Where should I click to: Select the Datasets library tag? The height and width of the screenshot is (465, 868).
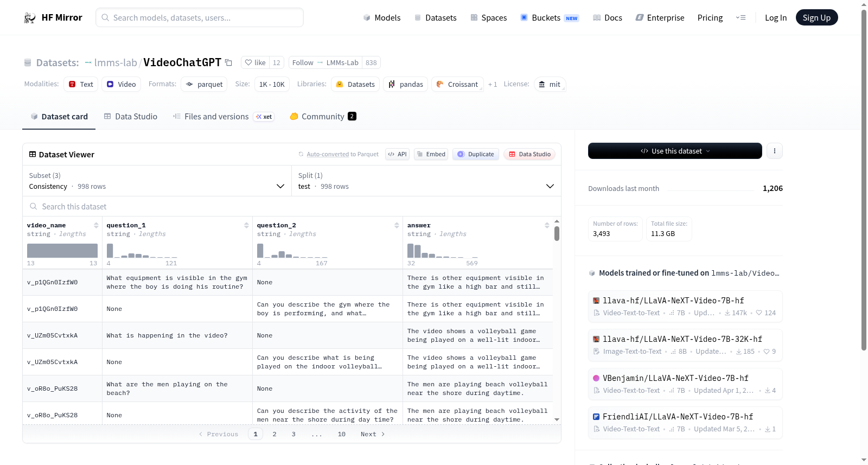(x=355, y=84)
